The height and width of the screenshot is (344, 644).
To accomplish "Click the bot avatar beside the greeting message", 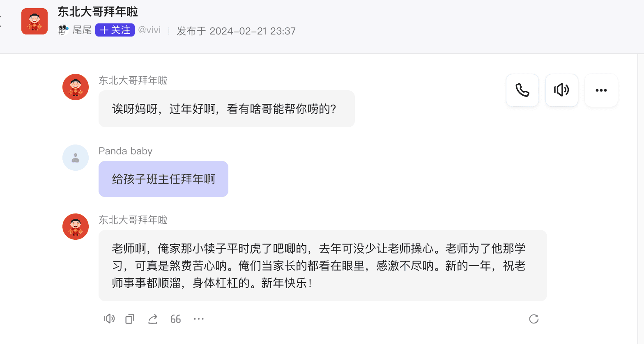I will [x=76, y=87].
